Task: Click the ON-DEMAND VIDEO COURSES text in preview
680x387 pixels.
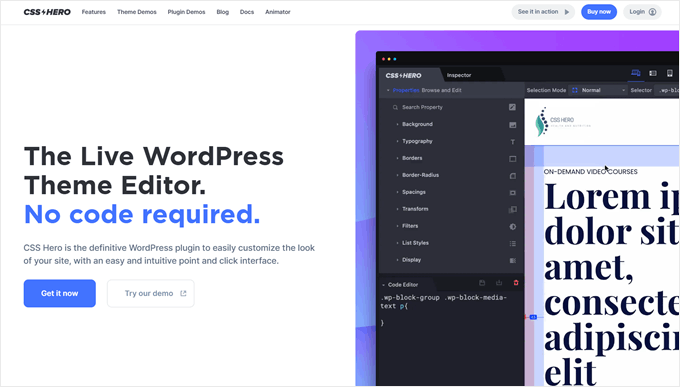Action: click(590, 172)
